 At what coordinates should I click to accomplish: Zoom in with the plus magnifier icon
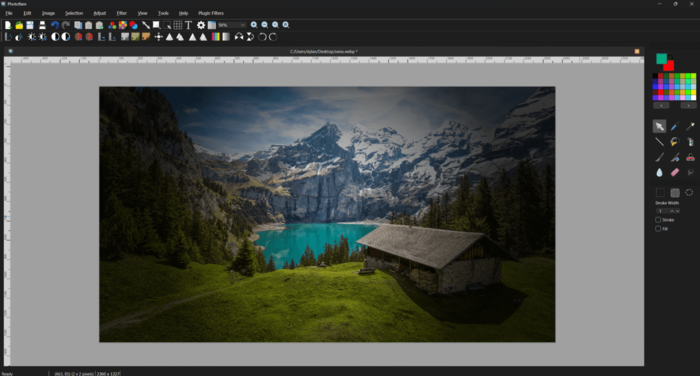coord(254,25)
